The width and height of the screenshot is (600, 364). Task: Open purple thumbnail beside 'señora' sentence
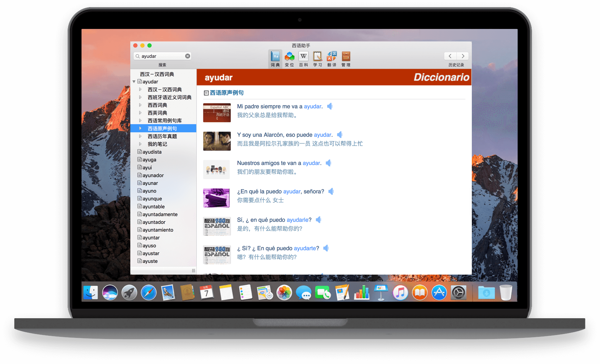coord(217,198)
